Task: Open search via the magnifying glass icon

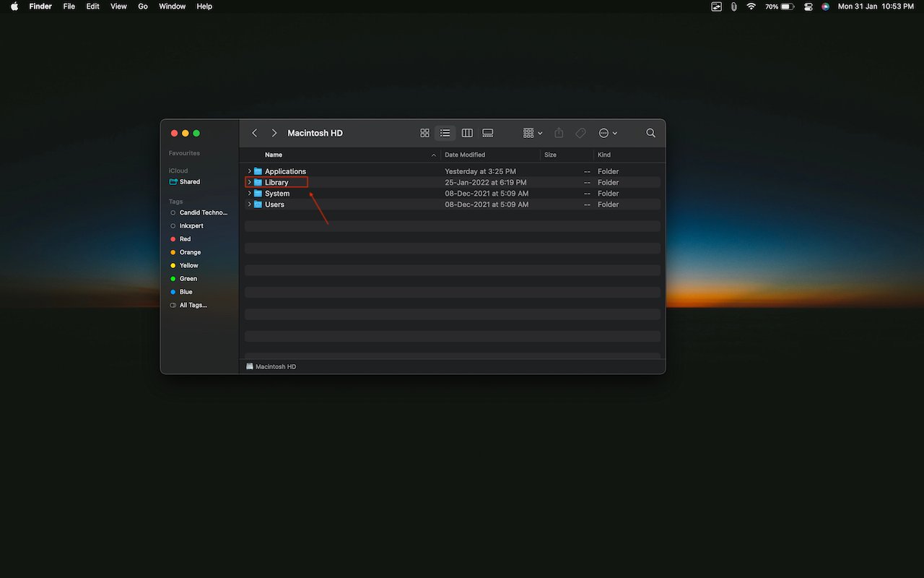Action: [x=650, y=133]
